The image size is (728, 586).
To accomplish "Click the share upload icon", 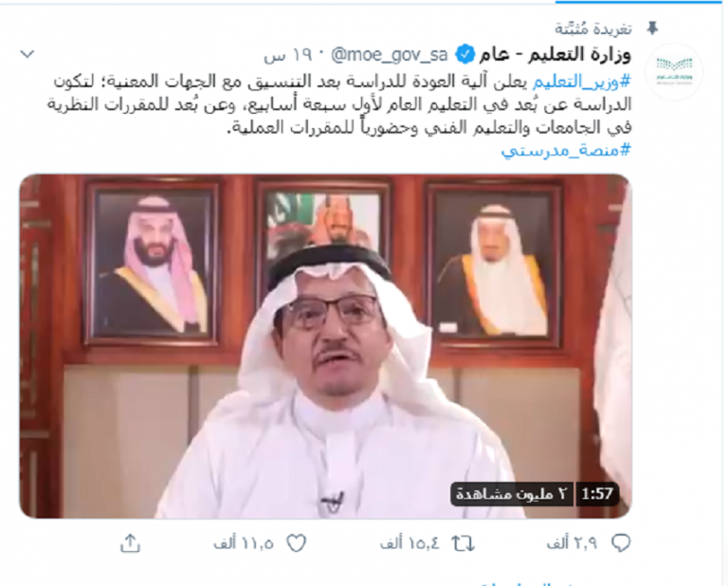I will click(130, 542).
